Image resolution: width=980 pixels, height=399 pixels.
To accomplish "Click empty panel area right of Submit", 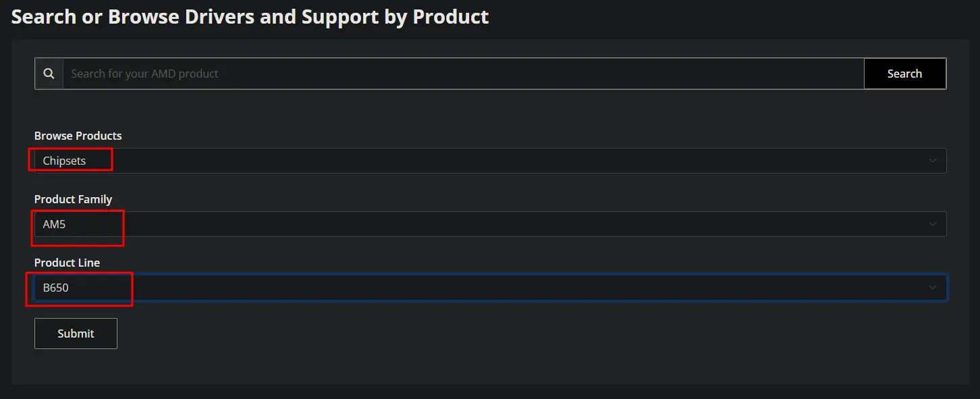I will coord(526,334).
